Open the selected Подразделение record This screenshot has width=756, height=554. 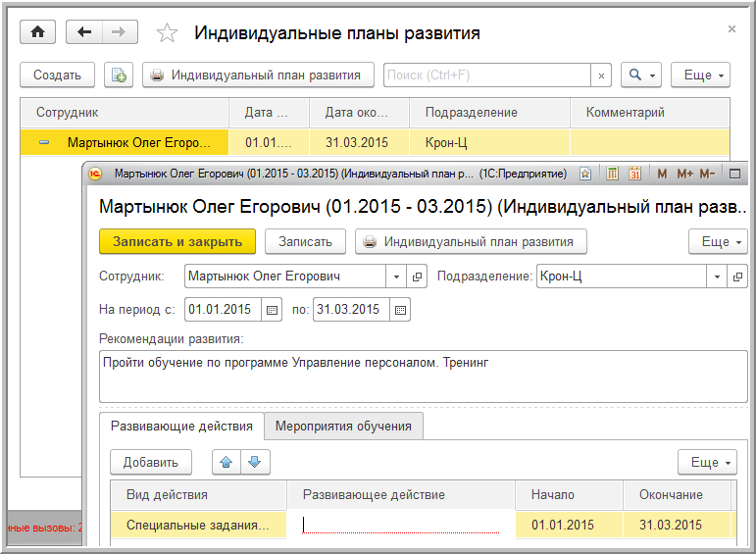click(737, 277)
